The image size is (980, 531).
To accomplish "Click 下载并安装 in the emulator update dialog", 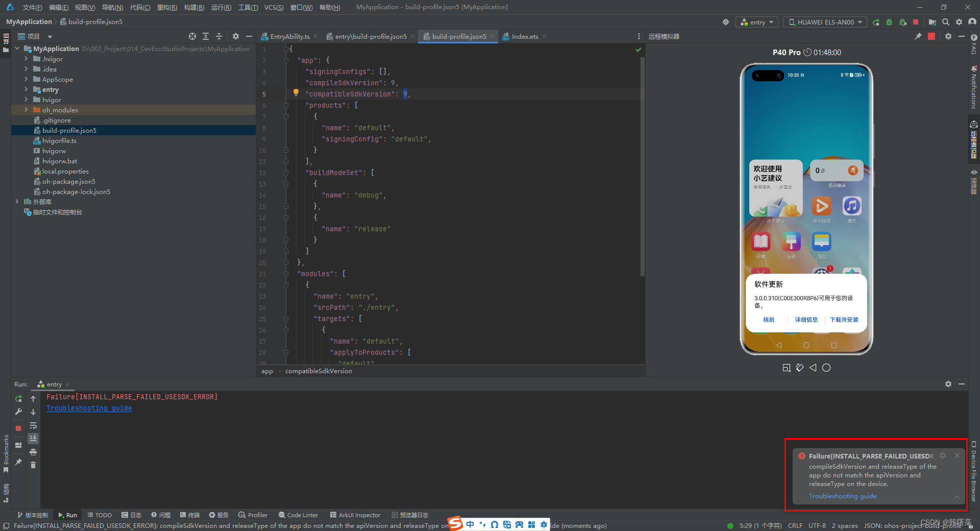I will [843, 320].
